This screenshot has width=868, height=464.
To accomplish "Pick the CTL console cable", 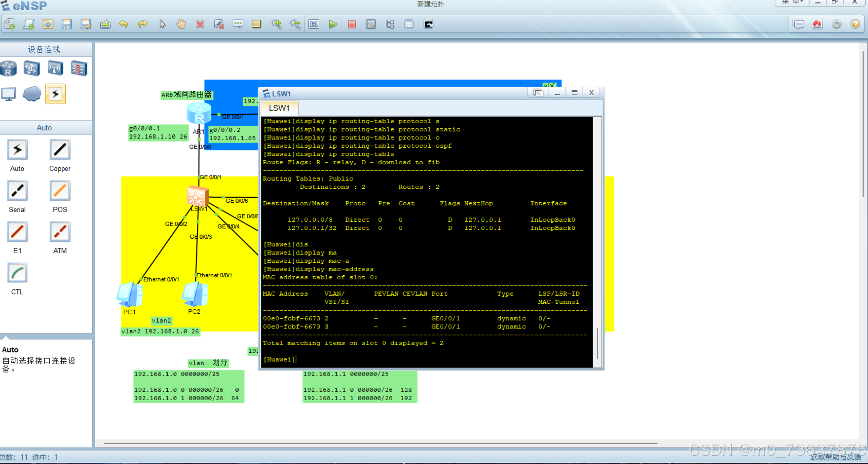I will point(17,273).
